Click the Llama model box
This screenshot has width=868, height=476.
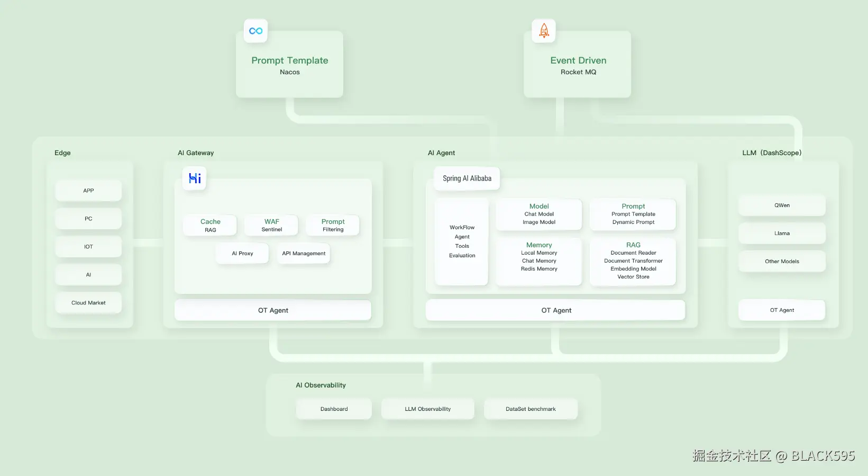tap(782, 233)
